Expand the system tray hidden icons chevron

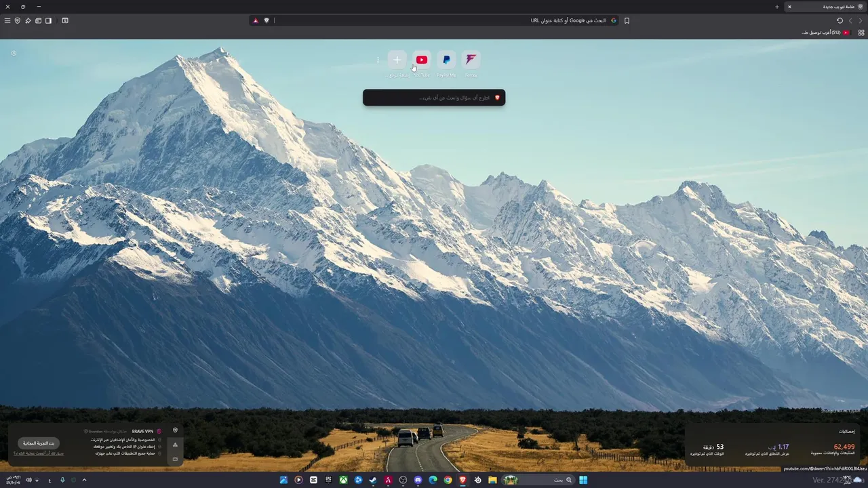pos(84,480)
